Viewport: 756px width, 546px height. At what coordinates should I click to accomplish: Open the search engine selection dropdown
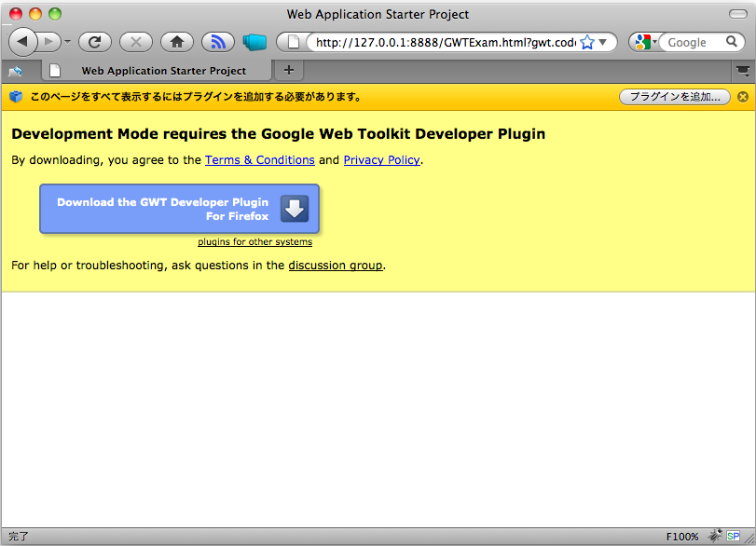point(655,42)
